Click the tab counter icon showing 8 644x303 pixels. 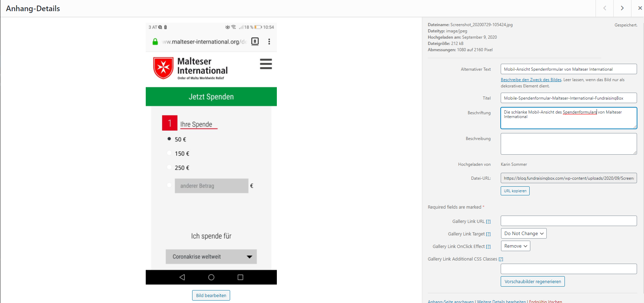[x=255, y=41]
